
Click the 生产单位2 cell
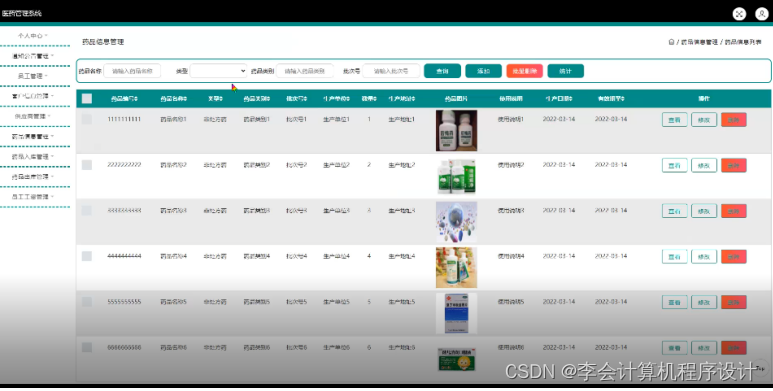(336, 165)
